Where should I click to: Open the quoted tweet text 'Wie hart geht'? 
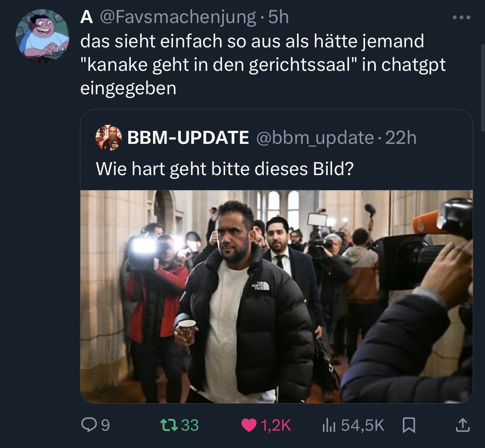pyautogui.click(x=151, y=169)
